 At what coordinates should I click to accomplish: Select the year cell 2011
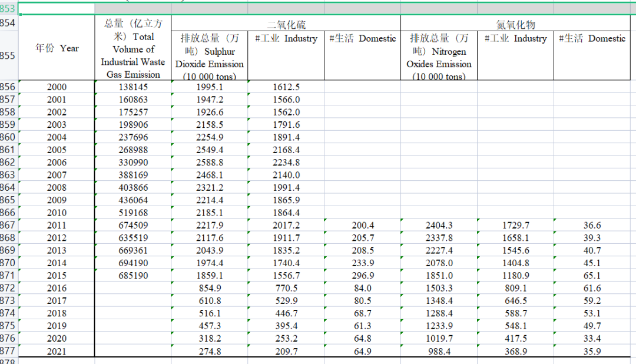point(57,225)
